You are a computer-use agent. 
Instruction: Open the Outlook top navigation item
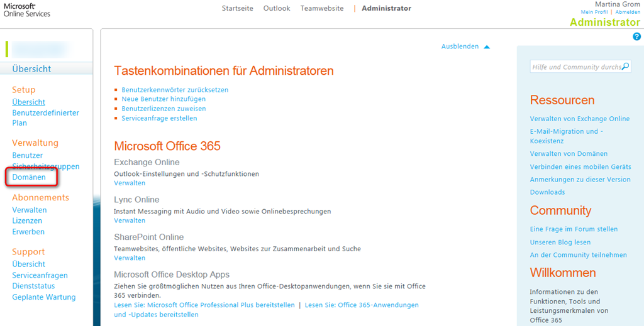point(277,8)
